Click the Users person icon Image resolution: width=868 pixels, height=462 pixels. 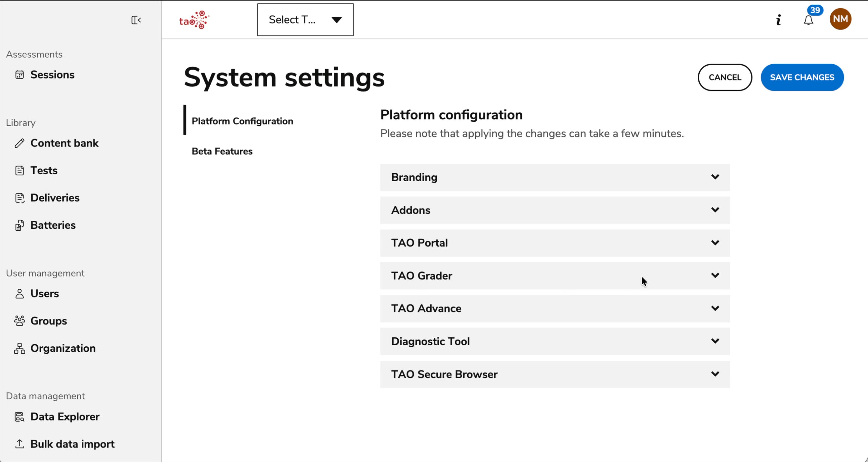20,294
